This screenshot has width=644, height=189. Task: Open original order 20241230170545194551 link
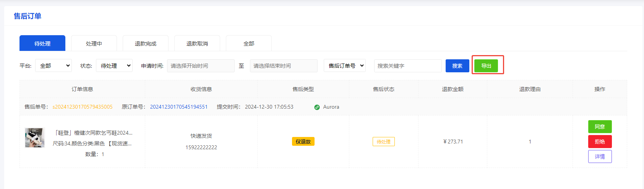tap(179, 107)
